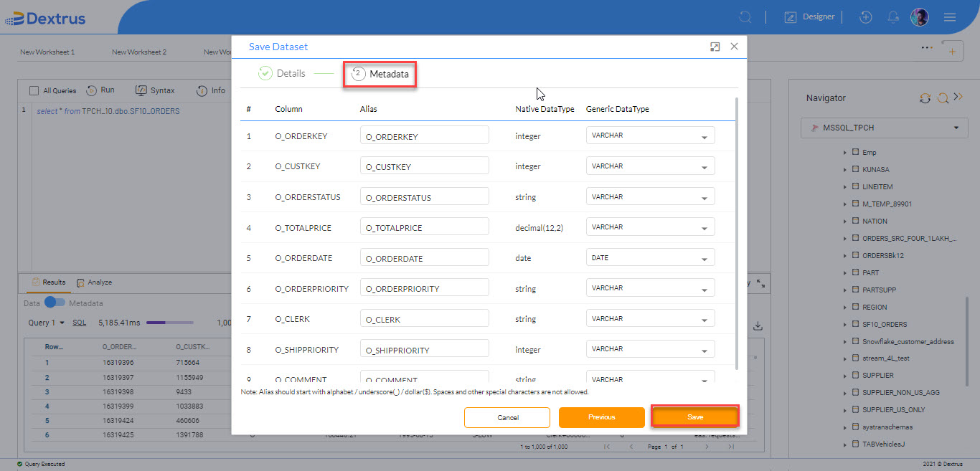Image resolution: width=980 pixels, height=471 pixels.
Task: Add a new worksheet with plus icon
Action: coord(952,52)
